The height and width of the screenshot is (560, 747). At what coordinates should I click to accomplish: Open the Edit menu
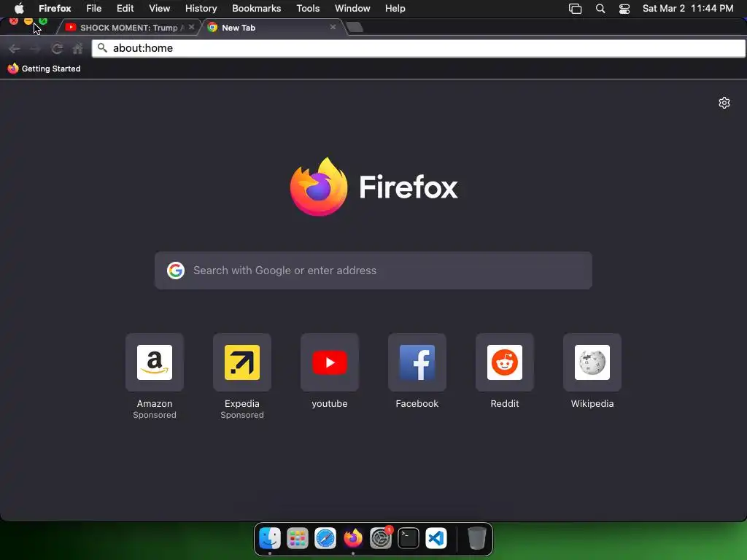[x=125, y=8]
